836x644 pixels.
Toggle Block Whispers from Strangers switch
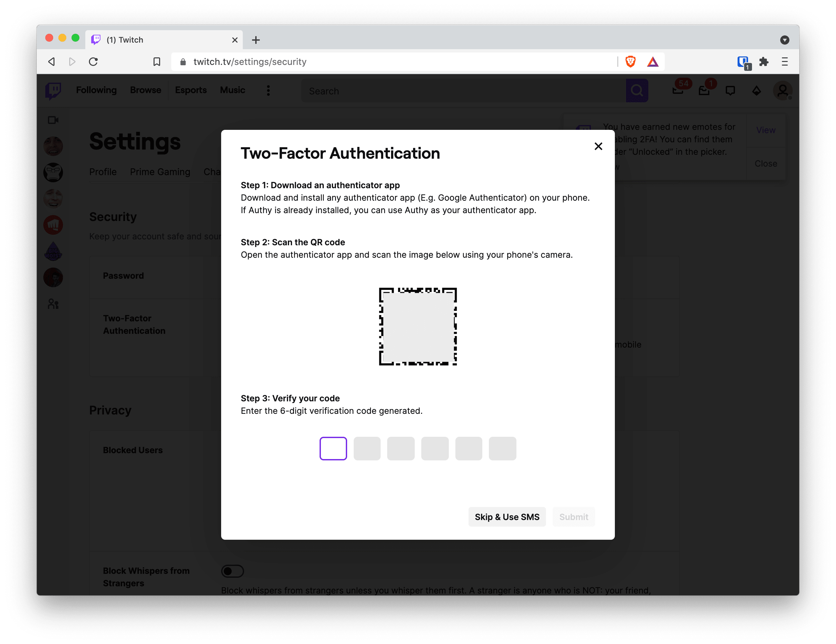(x=232, y=571)
